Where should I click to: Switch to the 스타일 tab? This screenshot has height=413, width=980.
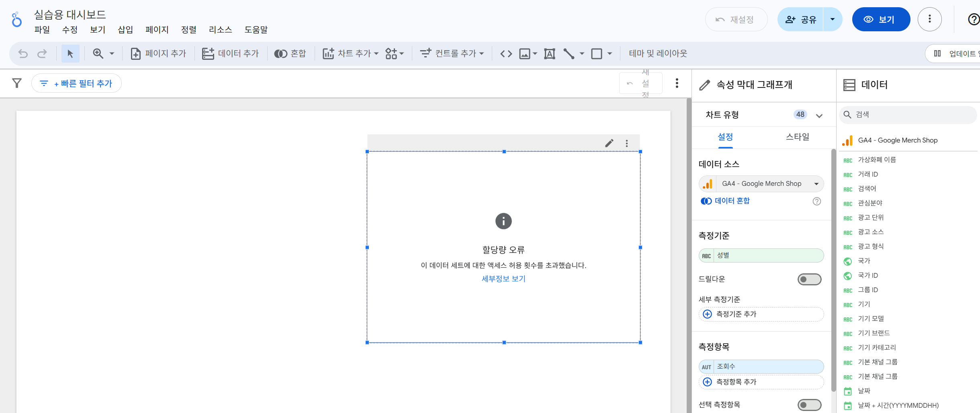[798, 137]
